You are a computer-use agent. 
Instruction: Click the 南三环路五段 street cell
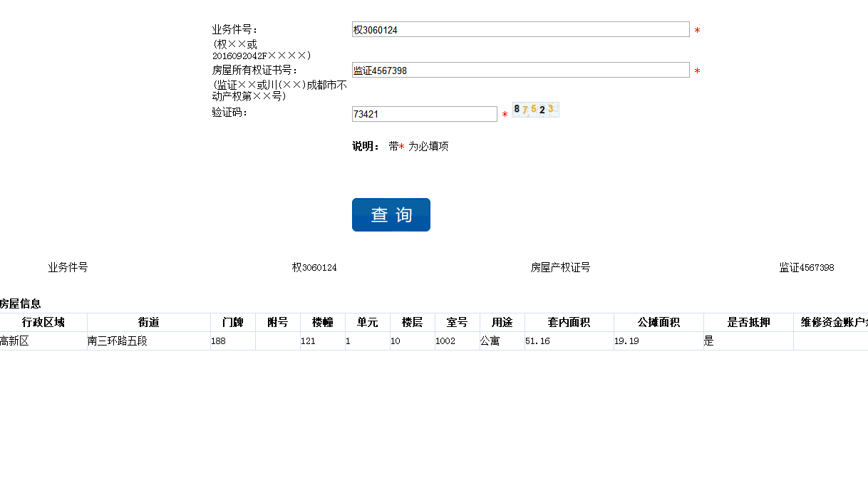(148, 341)
